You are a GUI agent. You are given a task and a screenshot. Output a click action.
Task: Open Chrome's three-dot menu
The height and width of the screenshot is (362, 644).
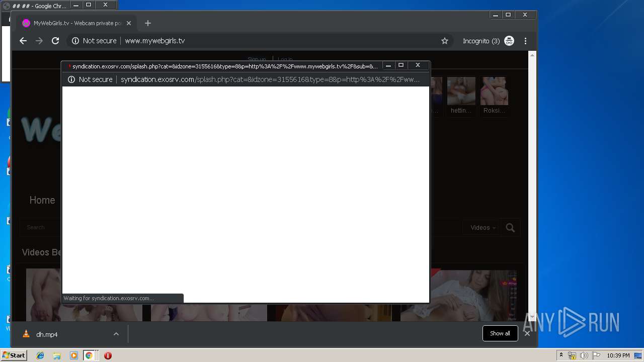point(525,41)
